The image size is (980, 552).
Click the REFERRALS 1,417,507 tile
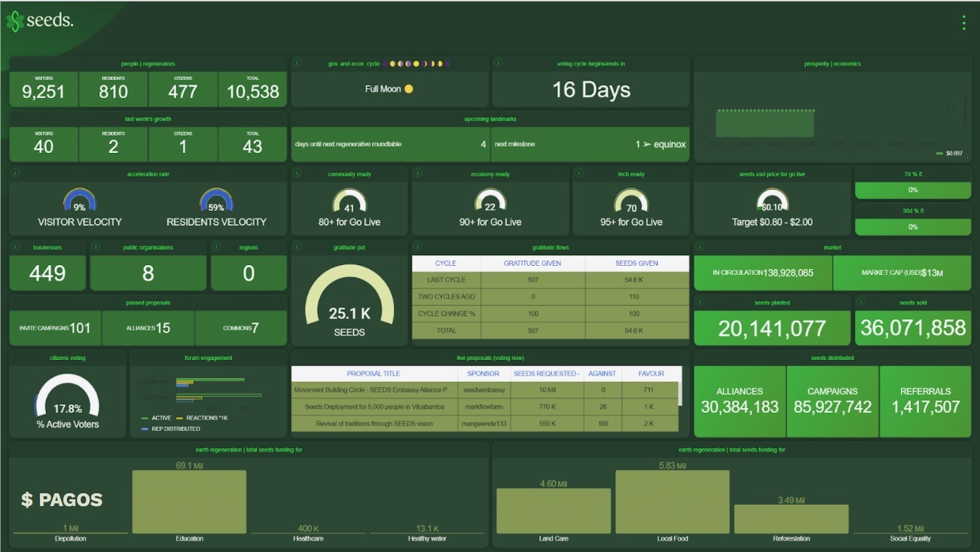pos(925,401)
